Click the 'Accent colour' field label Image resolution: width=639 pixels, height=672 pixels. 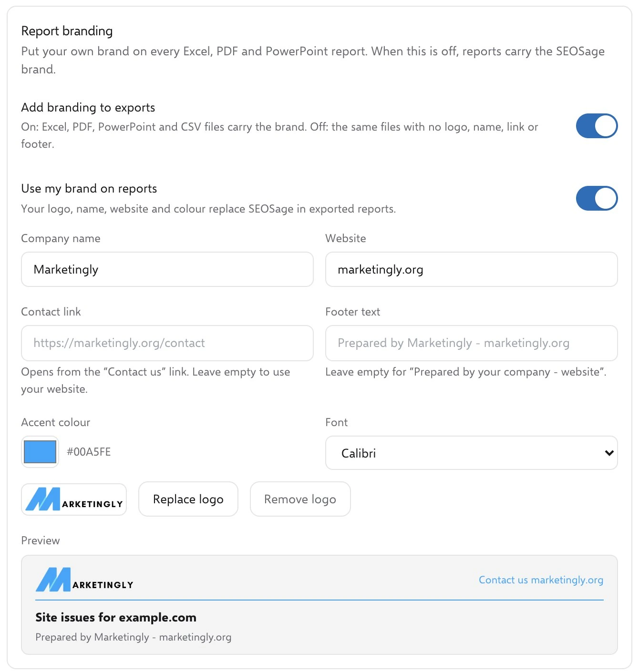coord(56,422)
